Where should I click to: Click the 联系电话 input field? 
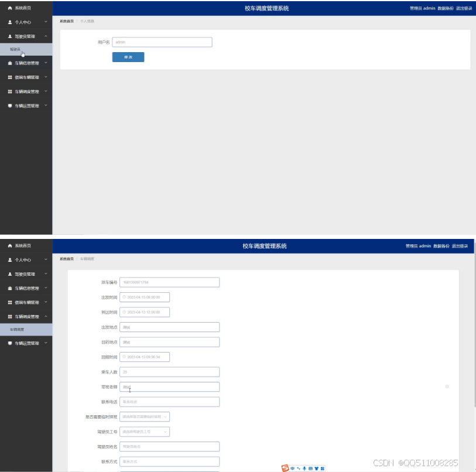(169, 402)
